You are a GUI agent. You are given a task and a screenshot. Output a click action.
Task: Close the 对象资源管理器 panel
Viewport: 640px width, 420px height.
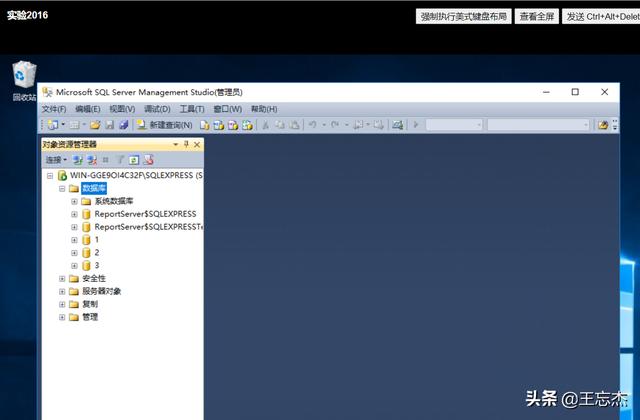[x=197, y=144]
